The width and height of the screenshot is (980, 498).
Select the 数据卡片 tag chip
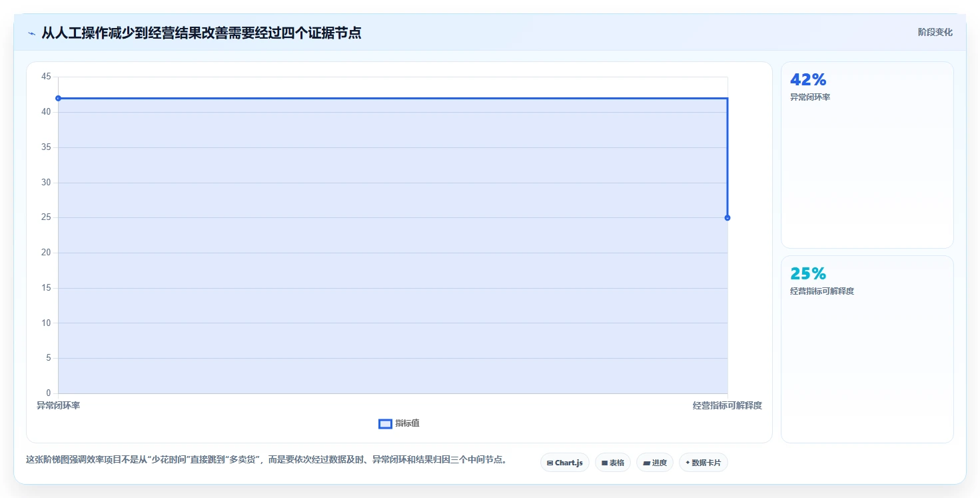click(x=704, y=463)
